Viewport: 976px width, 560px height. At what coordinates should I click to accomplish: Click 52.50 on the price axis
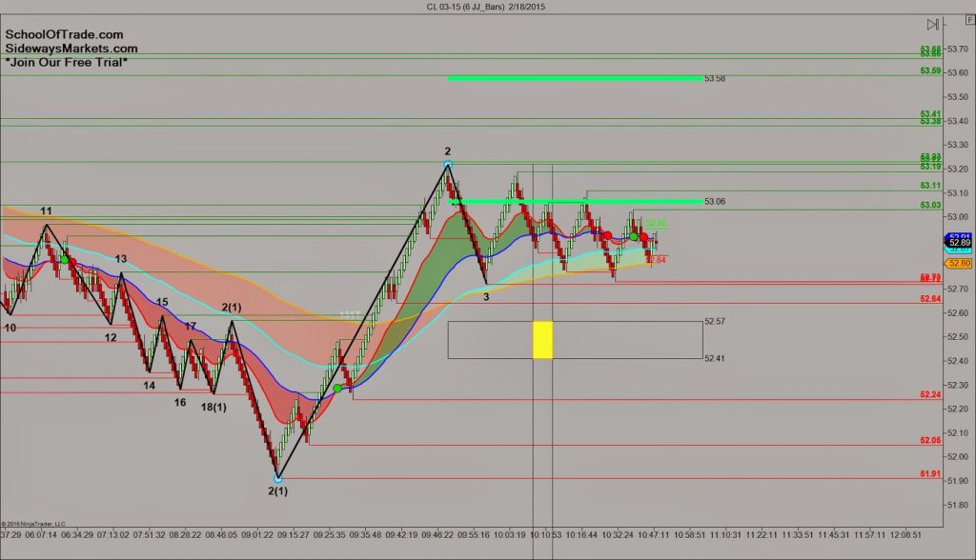(957, 336)
